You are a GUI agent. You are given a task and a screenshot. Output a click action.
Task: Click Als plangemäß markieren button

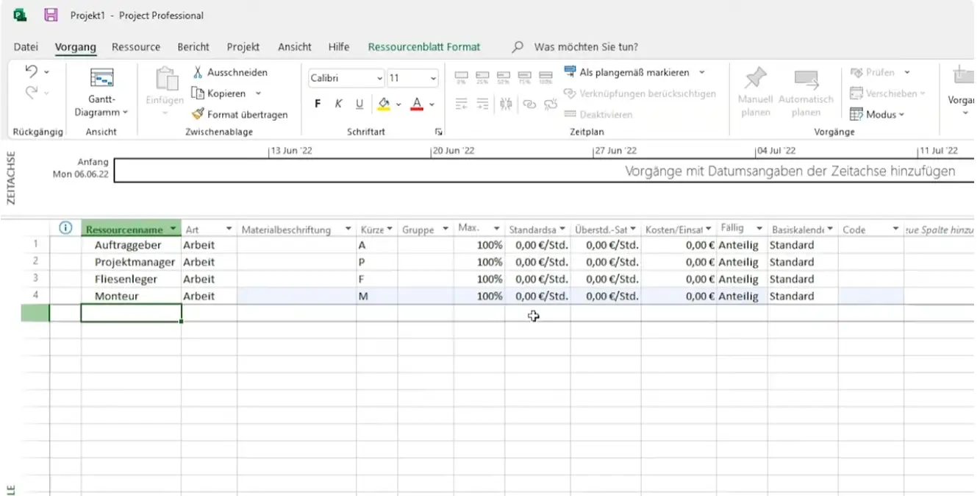(626, 72)
